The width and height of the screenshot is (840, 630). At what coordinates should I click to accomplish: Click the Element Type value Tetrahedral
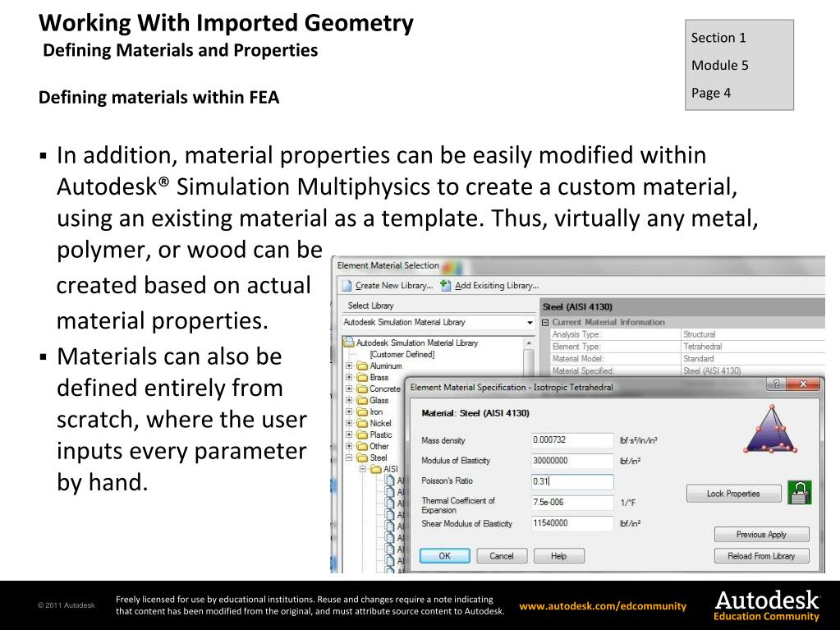(x=702, y=347)
